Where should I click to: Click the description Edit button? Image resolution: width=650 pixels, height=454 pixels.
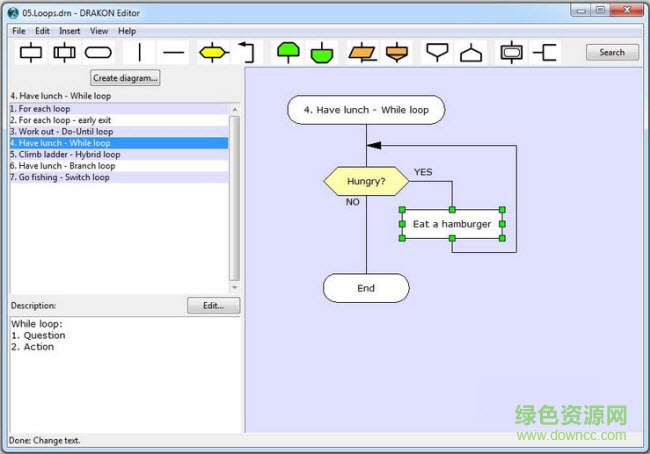pyautogui.click(x=213, y=306)
